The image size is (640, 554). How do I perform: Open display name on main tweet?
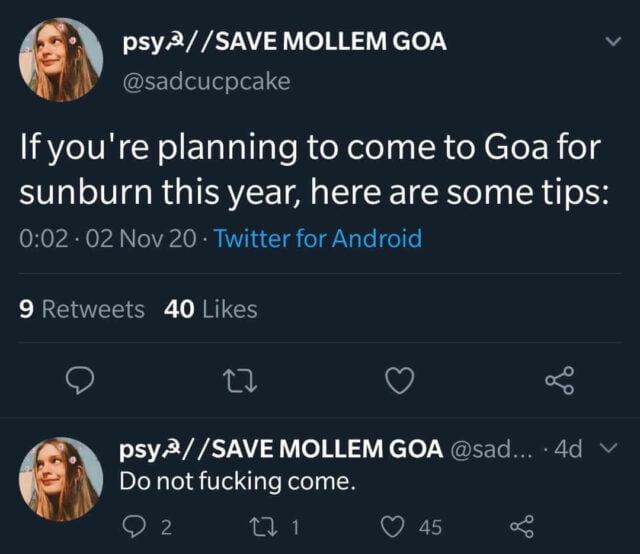pyautogui.click(x=283, y=42)
